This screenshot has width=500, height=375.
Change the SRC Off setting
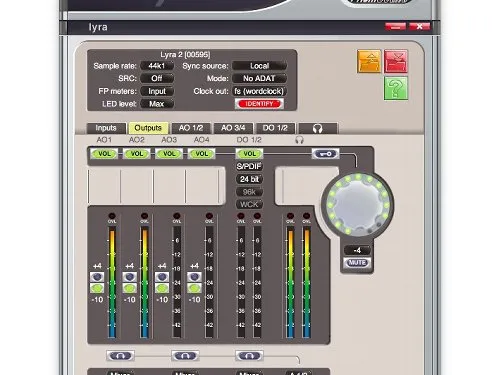tap(157, 78)
